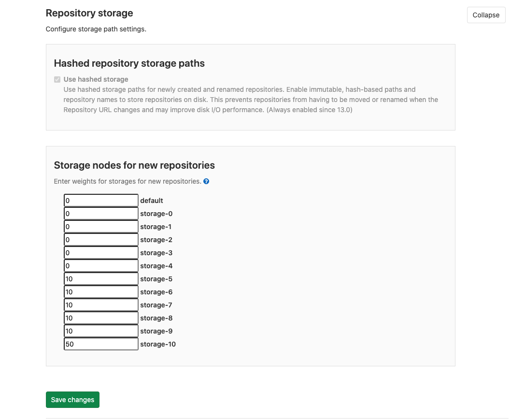
Task: Click the Save changes button
Action: tap(72, 400)
